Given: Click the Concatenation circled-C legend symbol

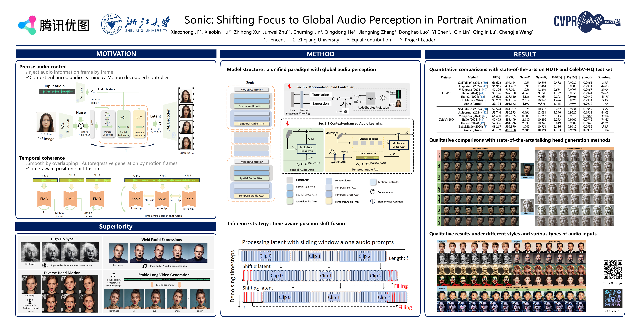Looking at the screenshot, I should click(372, 192).
